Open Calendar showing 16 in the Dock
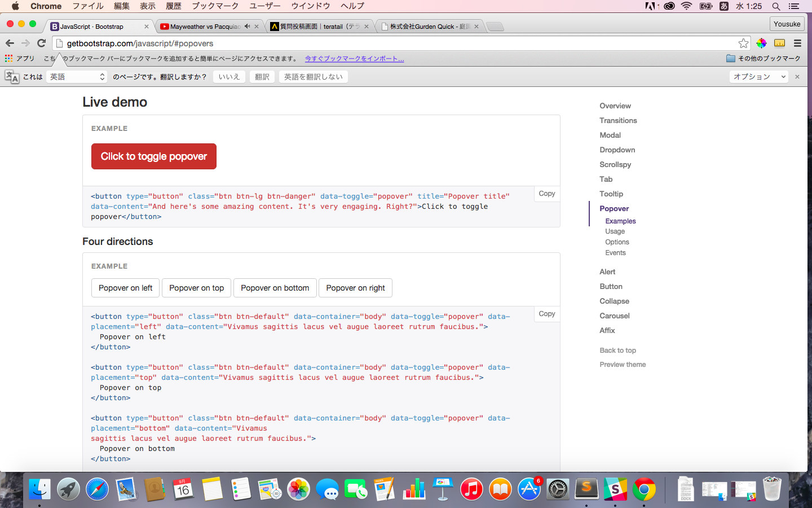Viewport: 812px width, 508px height. [x=183, y=489]
